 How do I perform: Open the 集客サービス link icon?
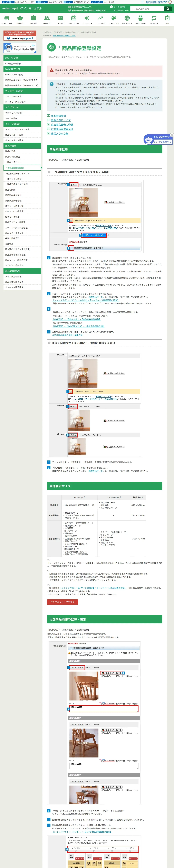tap(127, 18)
